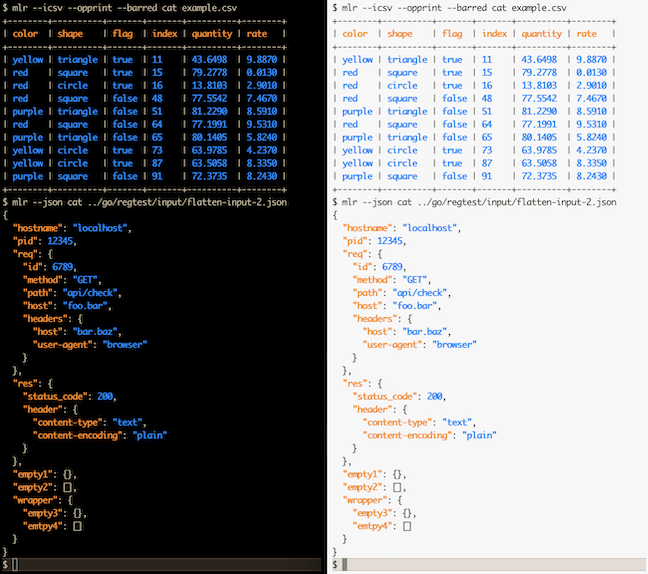Click the 'quantity' header in light table
This screenshot has height=574, width=648.
pyautogui.click(x=541, y=34)
